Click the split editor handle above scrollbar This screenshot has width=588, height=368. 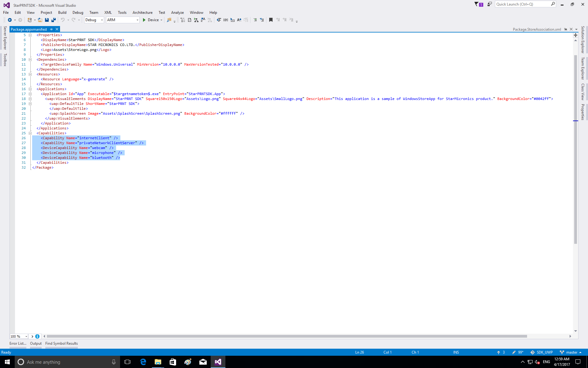(576, 35)
